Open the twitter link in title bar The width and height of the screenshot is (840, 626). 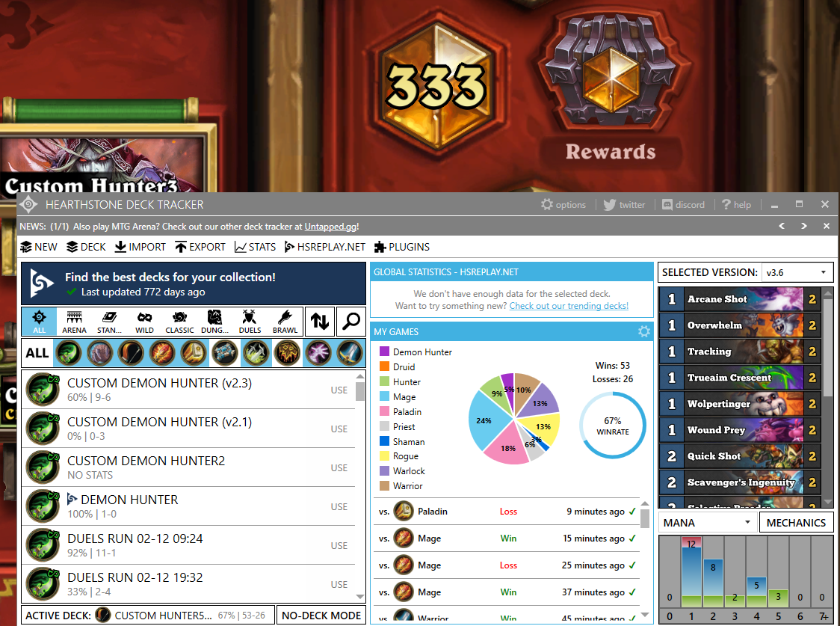pyautogui.click(x=625, y=204)
